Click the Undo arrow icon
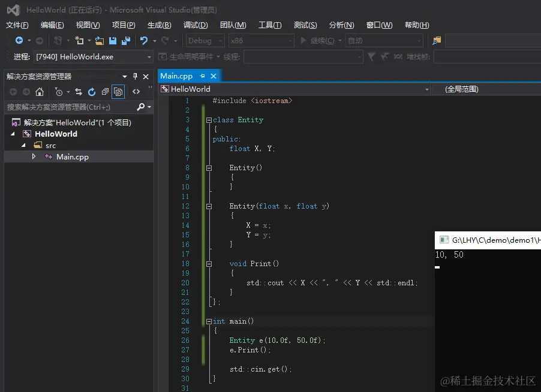 144,40
